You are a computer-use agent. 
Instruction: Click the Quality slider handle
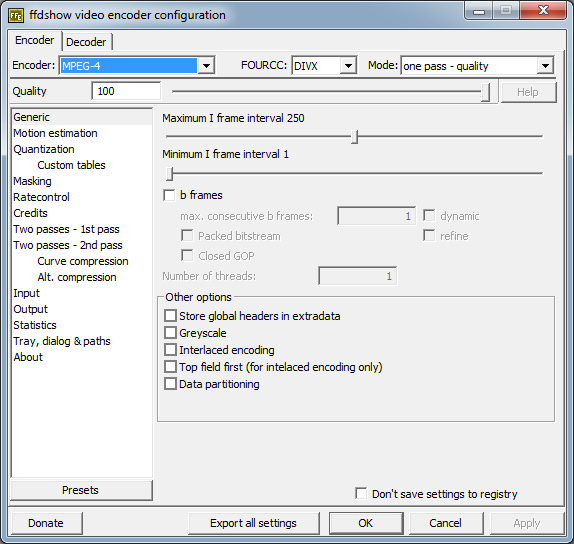pyautogui.click(x=485, y=92)
